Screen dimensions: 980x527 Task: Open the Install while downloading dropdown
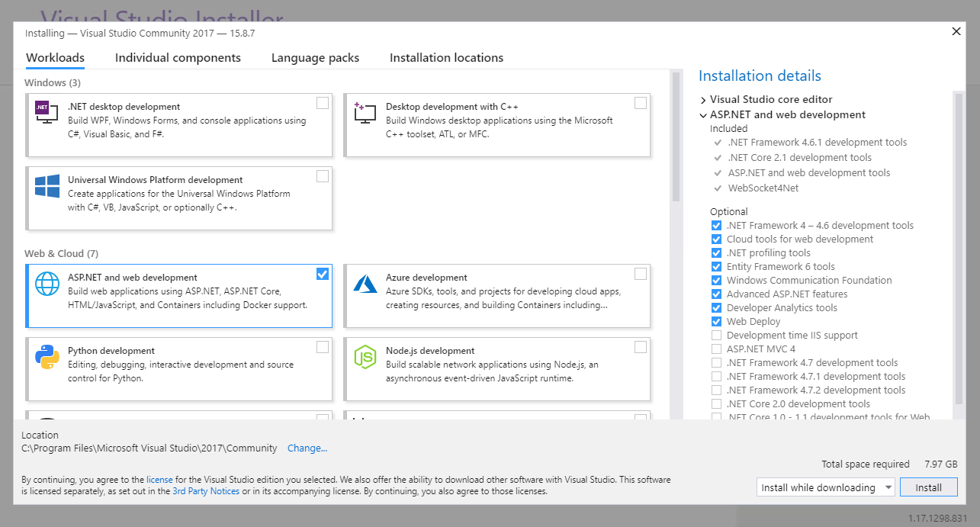click(826, 487)
